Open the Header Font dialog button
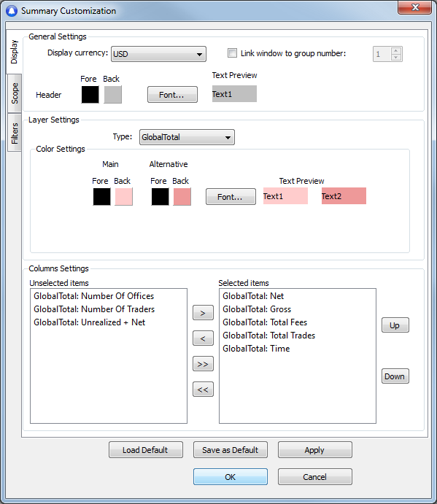Viewport: 437px width, 504px height. (x=172, y=95)
